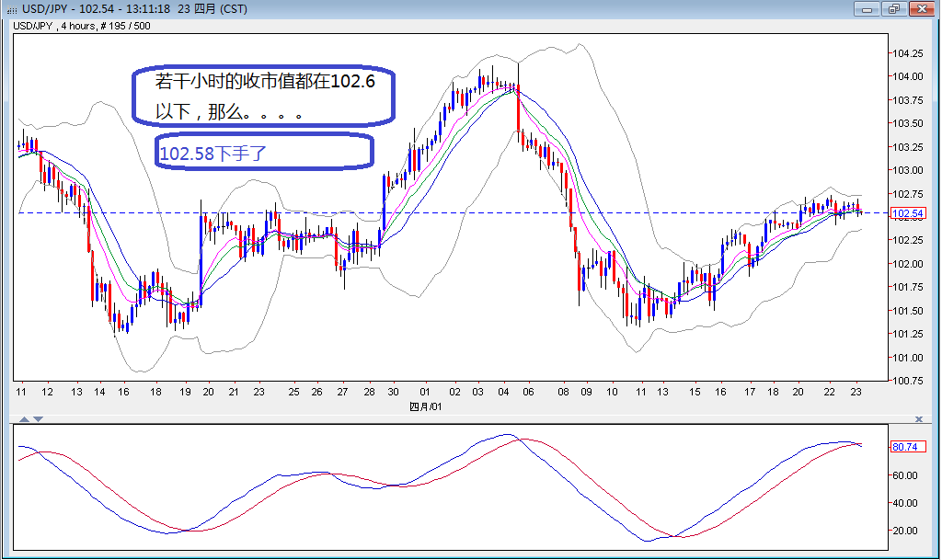Click the 103.00 price axis label
Screen dimensions: 942x560
908,170
